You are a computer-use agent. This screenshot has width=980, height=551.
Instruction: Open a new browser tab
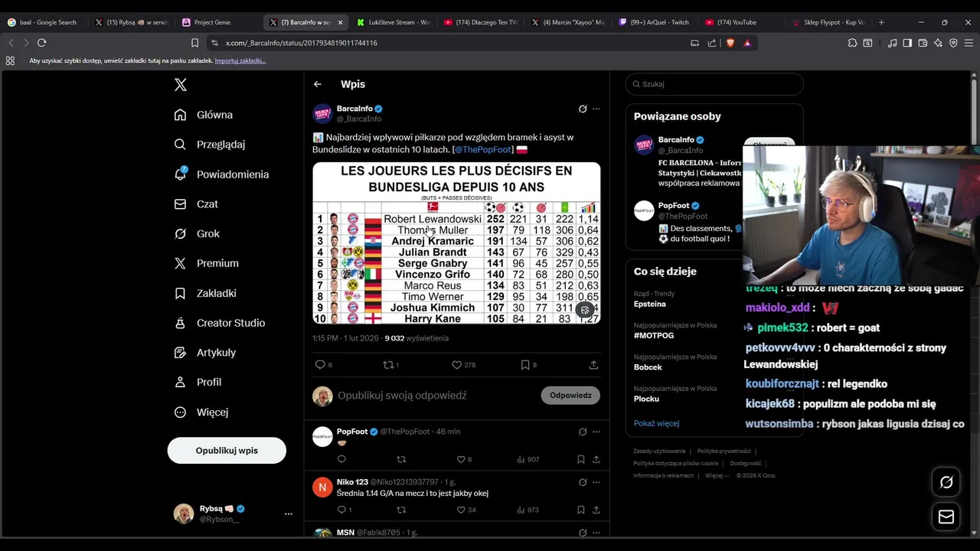click(881, 22)
